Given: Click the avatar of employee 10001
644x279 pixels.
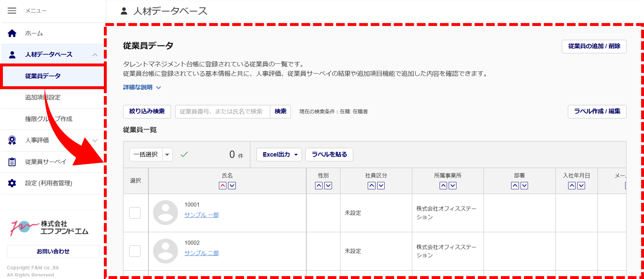Looking at the screenshot, I should click(165, 213).
